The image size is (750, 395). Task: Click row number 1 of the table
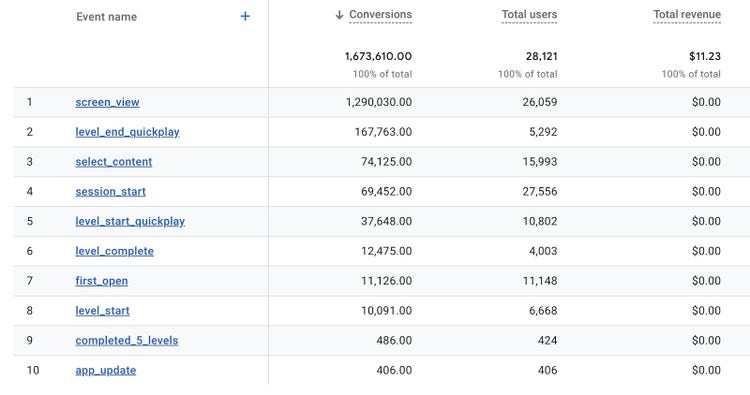pyautogui.click(x=30, y=102)
